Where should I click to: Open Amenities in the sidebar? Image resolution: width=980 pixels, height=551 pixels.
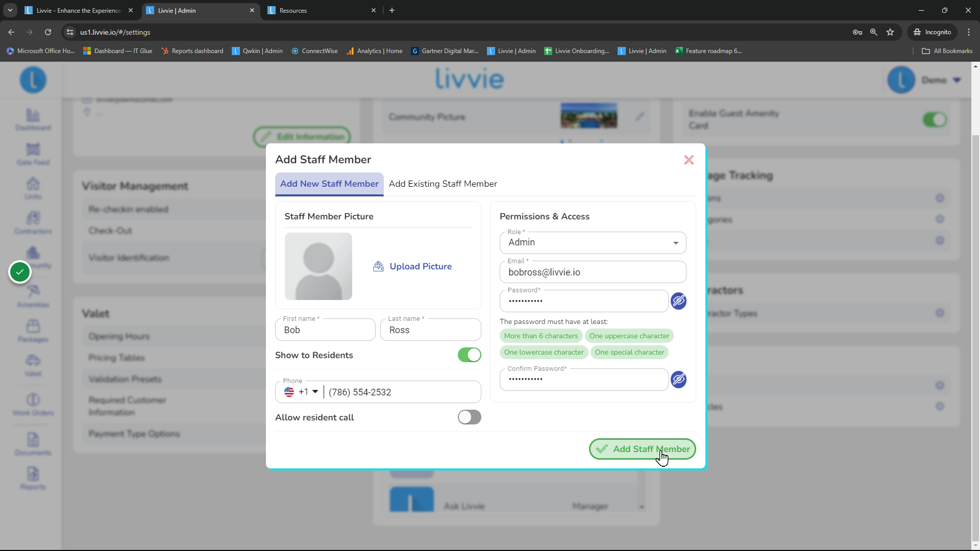(33, 297)
